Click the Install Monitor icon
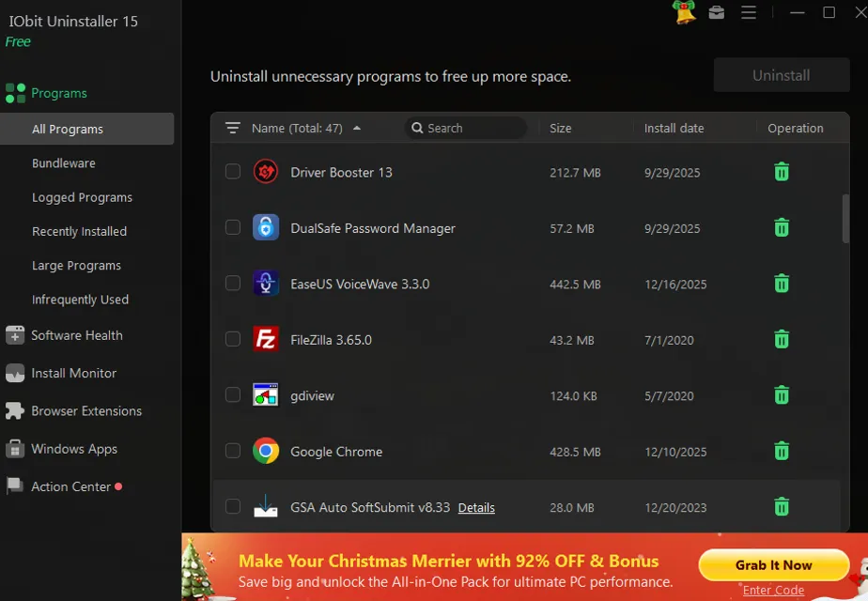This screenshot has height=601, width=868. pyautogui.click(x=15, y=374)
